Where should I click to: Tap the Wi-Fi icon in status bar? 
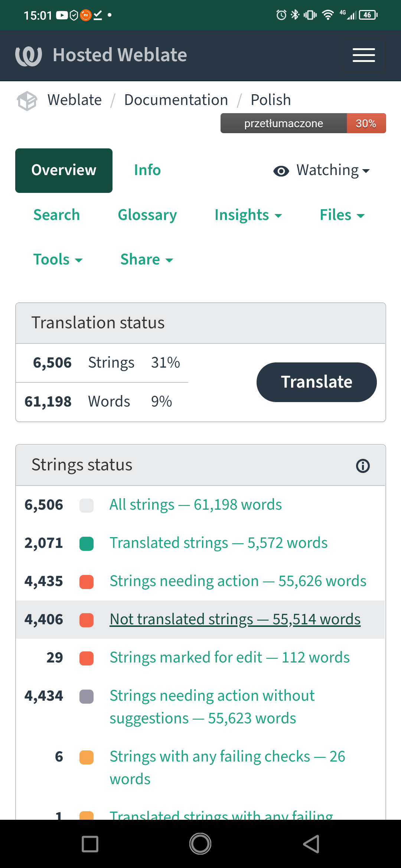pos(328,15)
